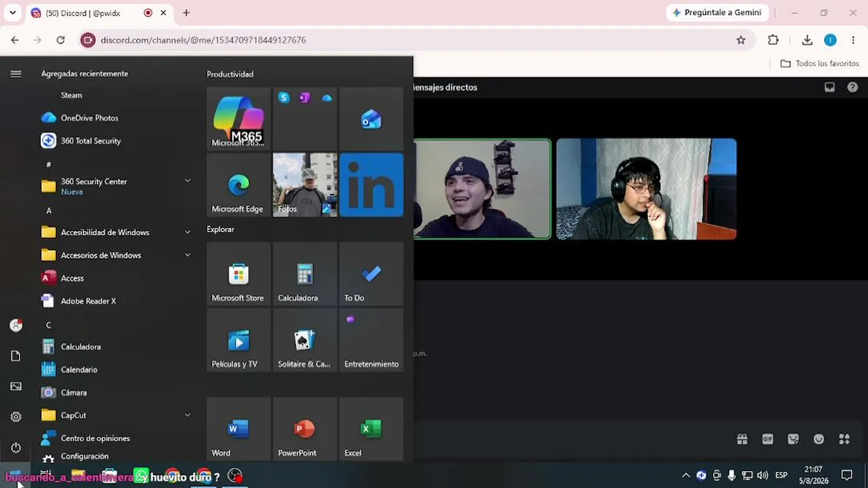
Task: Open the Fotos live tile
Action: click(x=304, y=184)
